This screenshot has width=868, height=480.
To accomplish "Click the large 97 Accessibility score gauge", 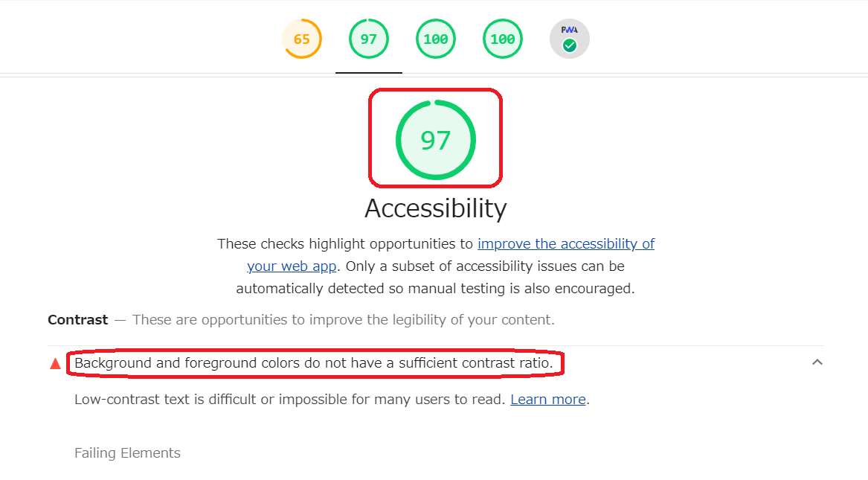I will [436, 139].
